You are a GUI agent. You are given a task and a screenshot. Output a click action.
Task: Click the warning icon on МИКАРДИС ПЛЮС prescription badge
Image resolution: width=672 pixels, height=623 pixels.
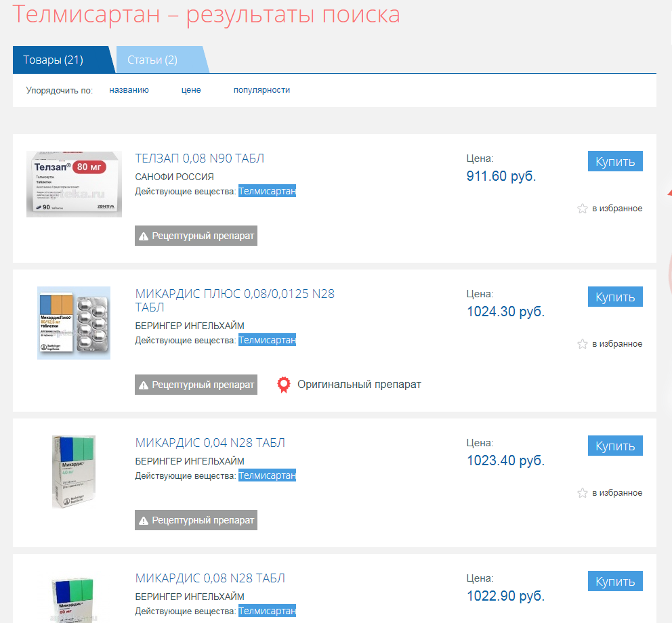144,384
